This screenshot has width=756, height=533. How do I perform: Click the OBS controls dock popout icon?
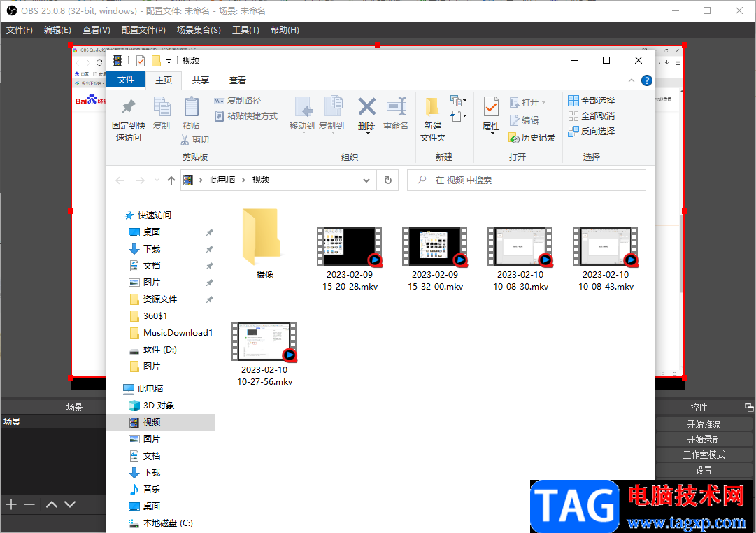[x=749, y=407]
